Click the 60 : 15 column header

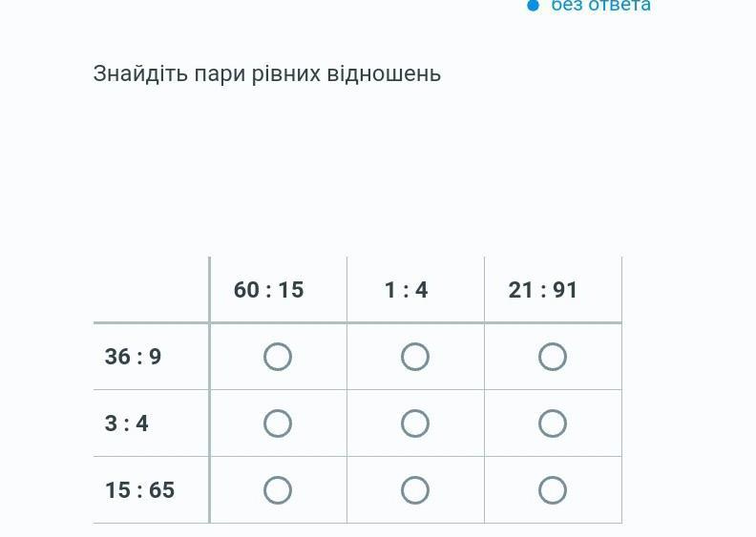point(268,290)
